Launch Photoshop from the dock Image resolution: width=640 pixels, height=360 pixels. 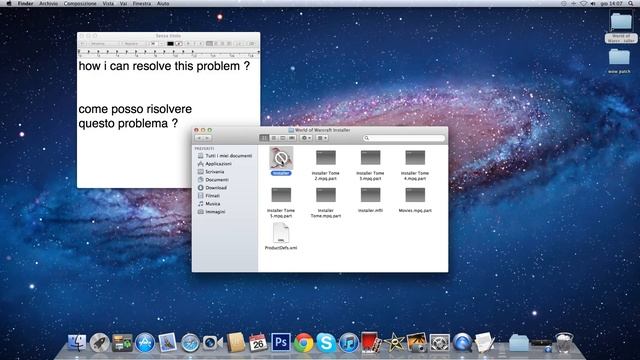[x=280, y=343]
